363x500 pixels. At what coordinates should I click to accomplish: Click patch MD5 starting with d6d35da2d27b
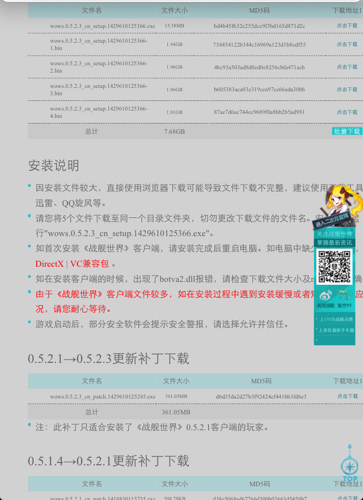pyautogui.click(x=261, y=396)
